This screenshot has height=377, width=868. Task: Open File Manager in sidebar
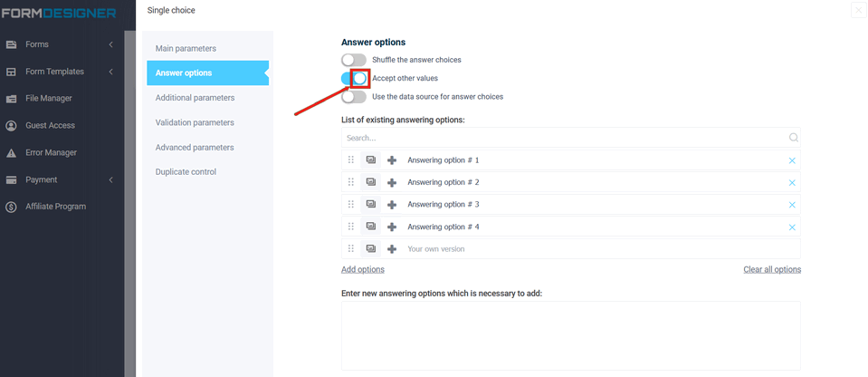(x=49, y=99)
